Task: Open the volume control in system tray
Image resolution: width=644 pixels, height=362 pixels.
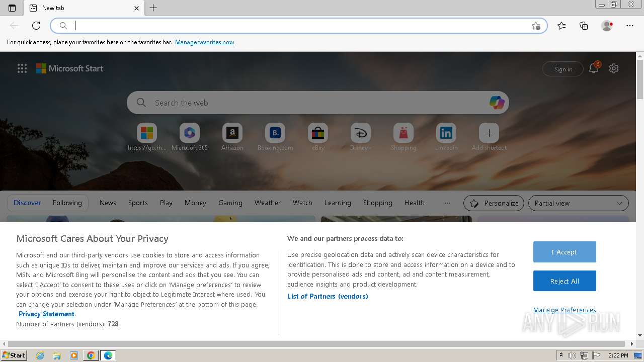Action: [x=572, y=355]
